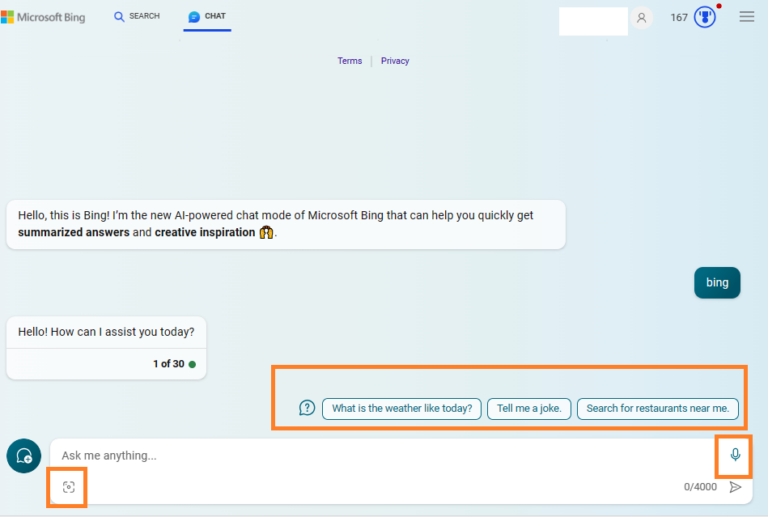
Task: Click the microphone voice input icon
Action: tap(735, 455)
